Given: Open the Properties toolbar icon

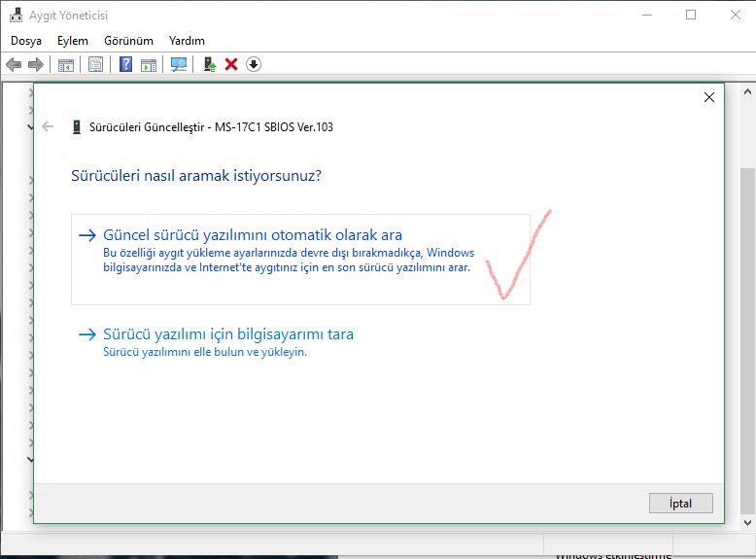Looking at the screenshot, I should click(95, 64).
